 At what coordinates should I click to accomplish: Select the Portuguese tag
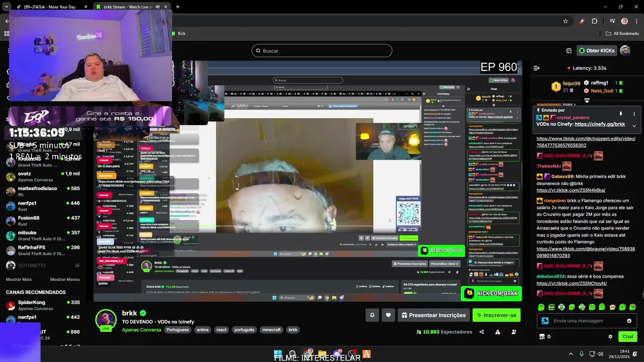pos(178,330)
